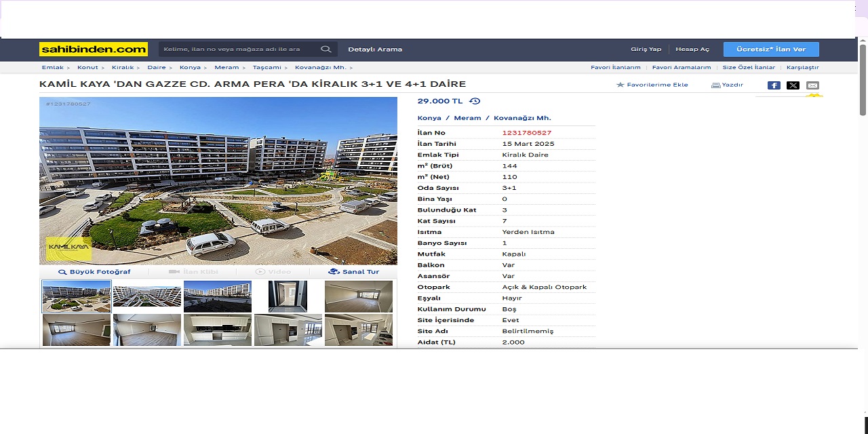868x434 pixels.
Task: Open Emlak breadcrumb
Action: click(53, 67)
